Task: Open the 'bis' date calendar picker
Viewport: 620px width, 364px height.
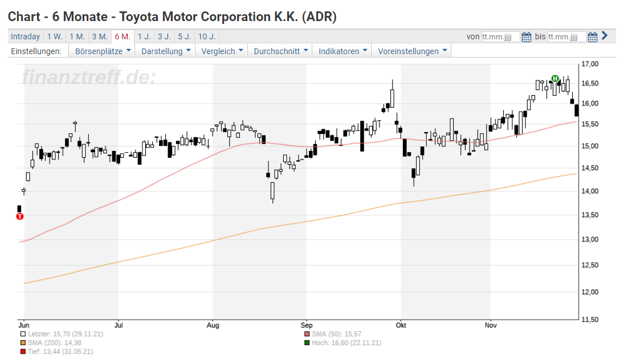Action: pyautogui.click(x=592, y=37)
